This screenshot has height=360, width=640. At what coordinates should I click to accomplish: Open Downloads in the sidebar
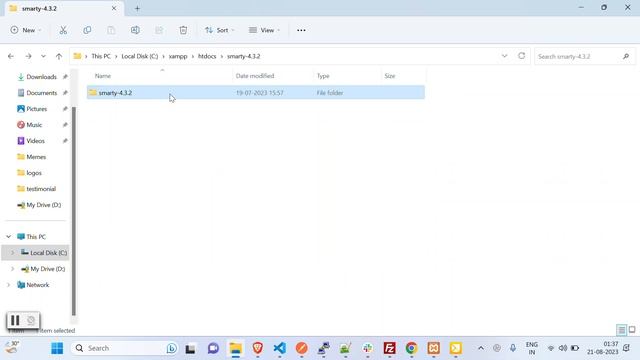(x=41, y=77)
